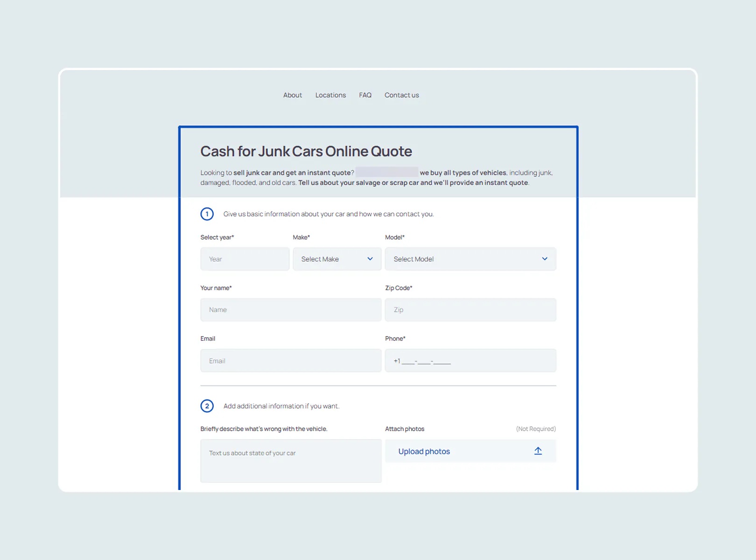Screen dimensions: 756x560
Task: Click the vehicle state description textarea
Action: 291,461
